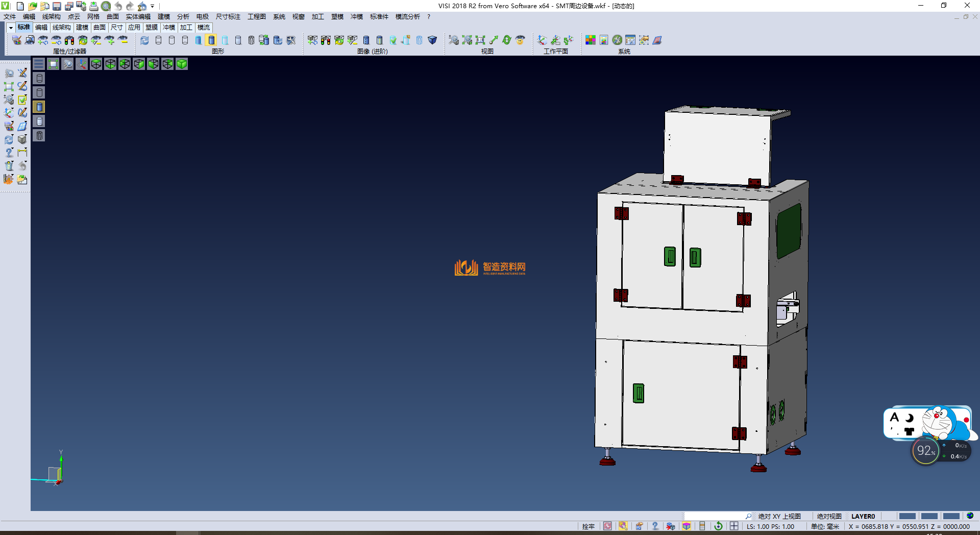This screenshot has height=535, width=980.
Task: Toggle the highlighted shaded cylinder display mode
Action: tap(211, 40)
